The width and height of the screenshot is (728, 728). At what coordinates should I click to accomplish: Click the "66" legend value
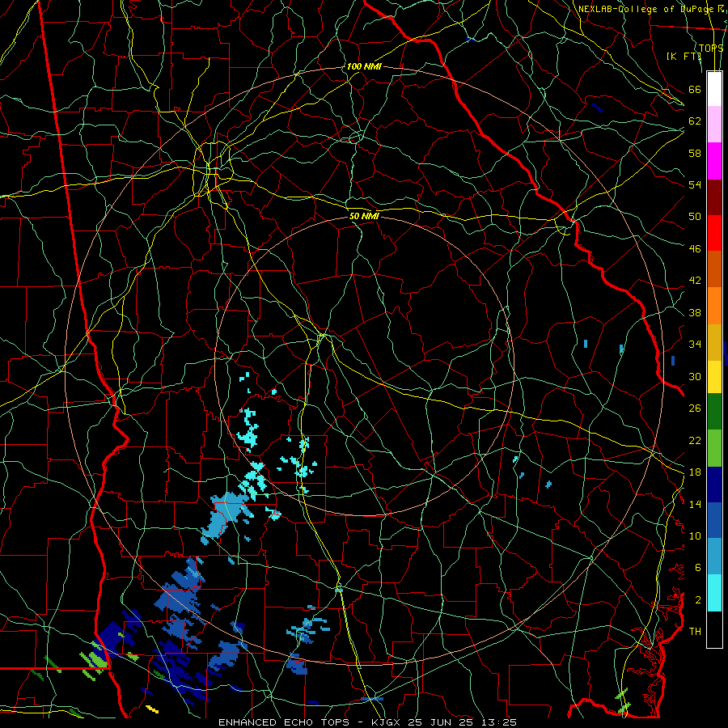click(x=695, y=90)
